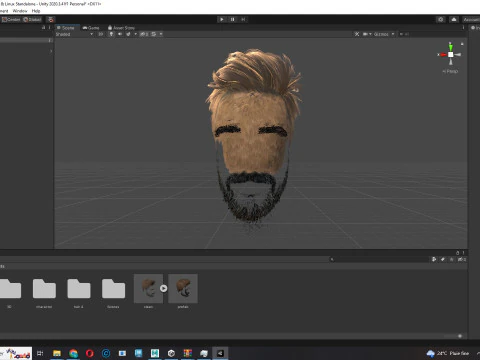
Task: Toggle scene lighting lightbulb icon
Action: [x=111, y=34]
